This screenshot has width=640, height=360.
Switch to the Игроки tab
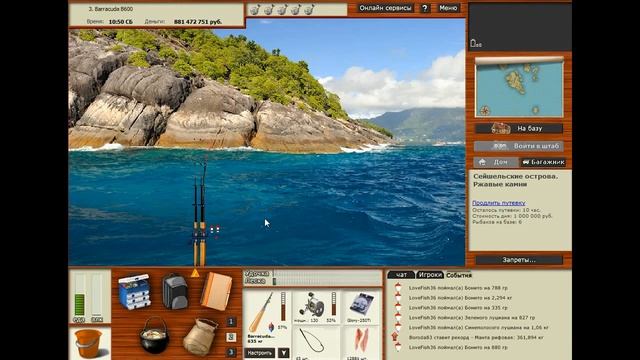pos(430,275)
